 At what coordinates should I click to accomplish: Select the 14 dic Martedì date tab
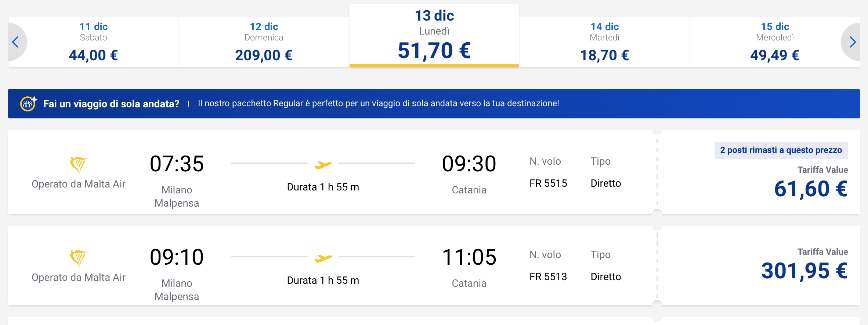point(604,42)
